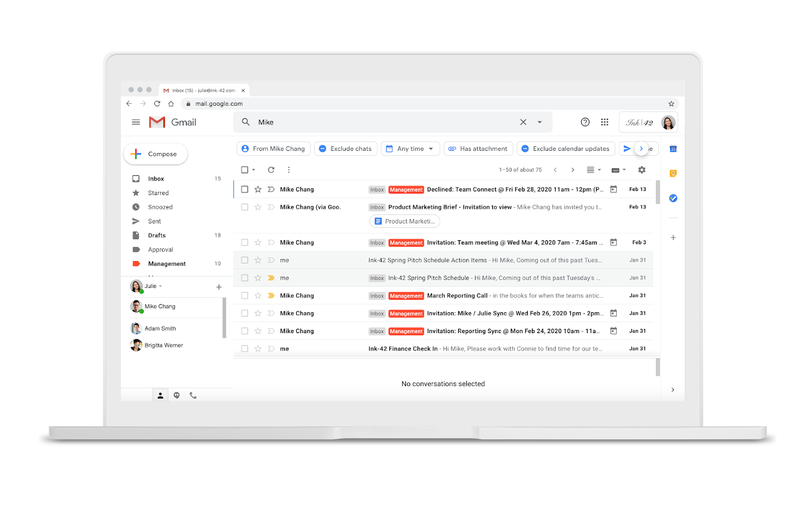Star the Team meeting invitation email
Image resolution: width=812 pixels, height=520 pixels.
pyautogui.click(x=258, y=243)
